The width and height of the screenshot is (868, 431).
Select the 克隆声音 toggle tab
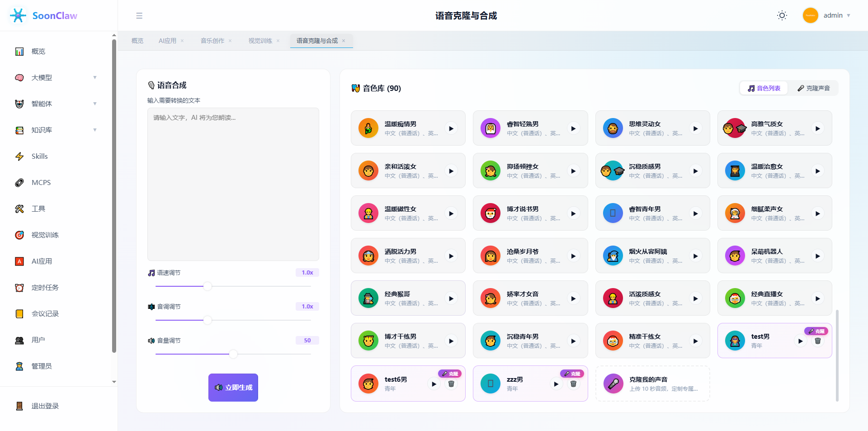tap(814, 88)
